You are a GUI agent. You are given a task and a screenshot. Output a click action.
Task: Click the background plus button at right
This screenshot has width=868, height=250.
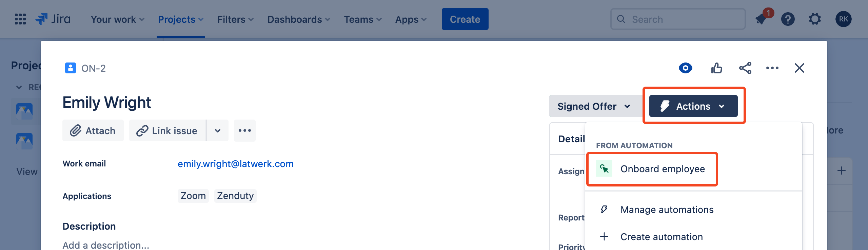pyautogui.click(x=841, y=171)
